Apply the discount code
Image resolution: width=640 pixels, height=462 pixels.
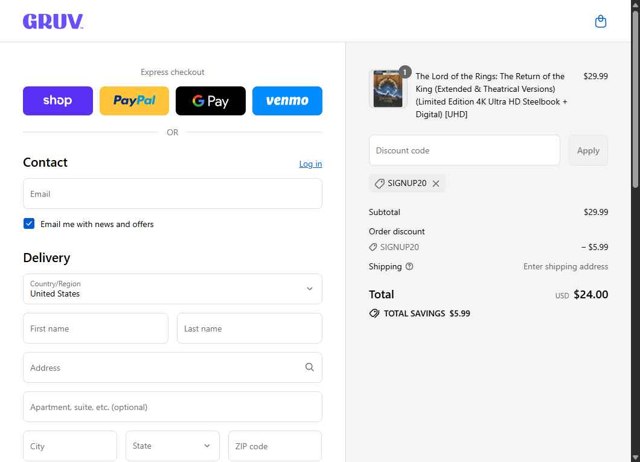[588, 151]
